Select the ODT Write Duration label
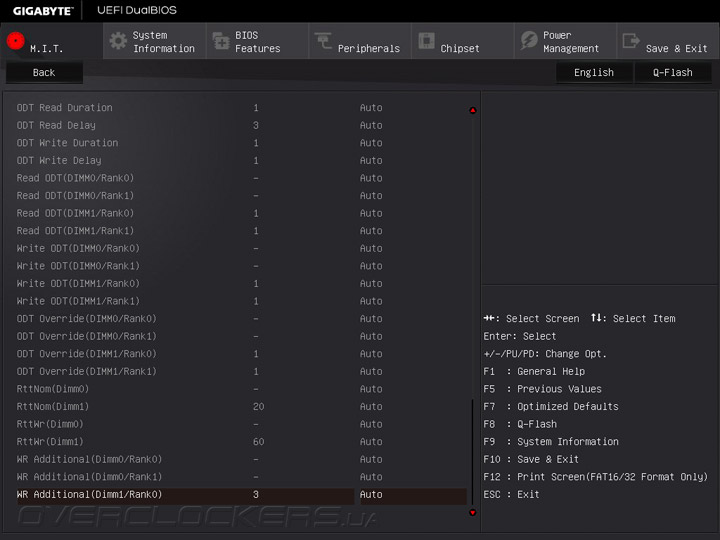The width and height of the screenshot is (720, 540). [x=68, y=143]
